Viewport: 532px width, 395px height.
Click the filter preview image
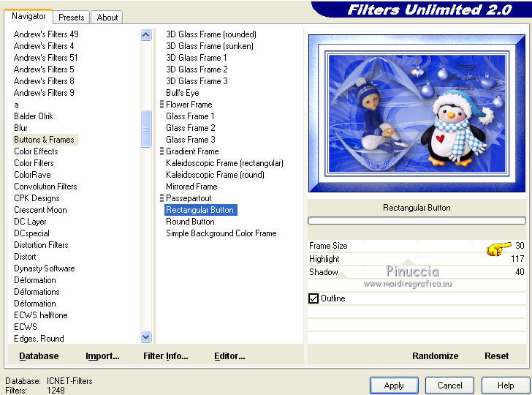(x=417, y=113)
